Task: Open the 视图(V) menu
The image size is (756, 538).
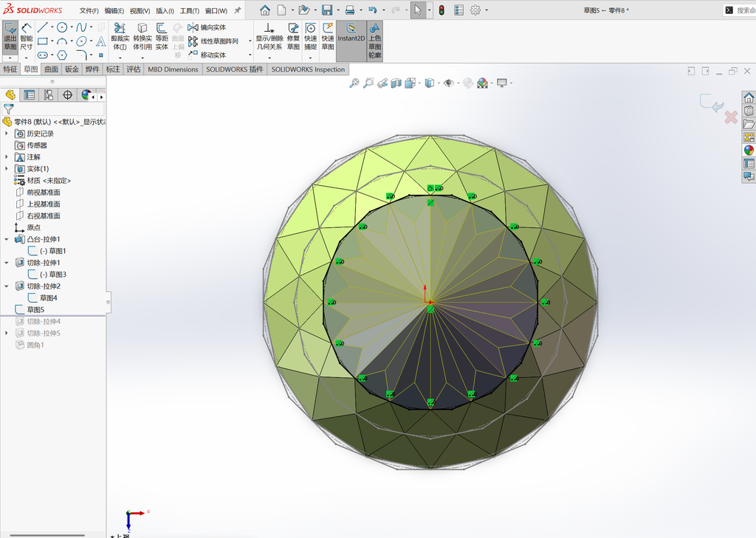Action: pos(140,10)
